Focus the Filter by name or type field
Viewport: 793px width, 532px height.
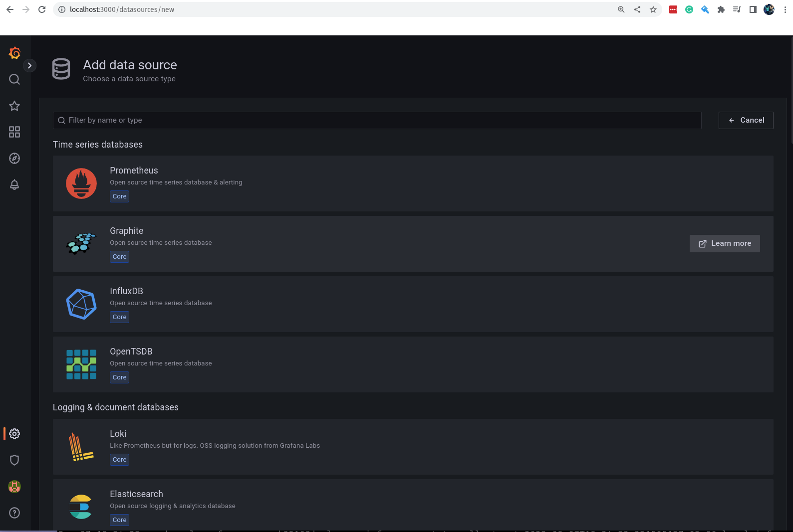pyautogui.click(x=377, y=120)
